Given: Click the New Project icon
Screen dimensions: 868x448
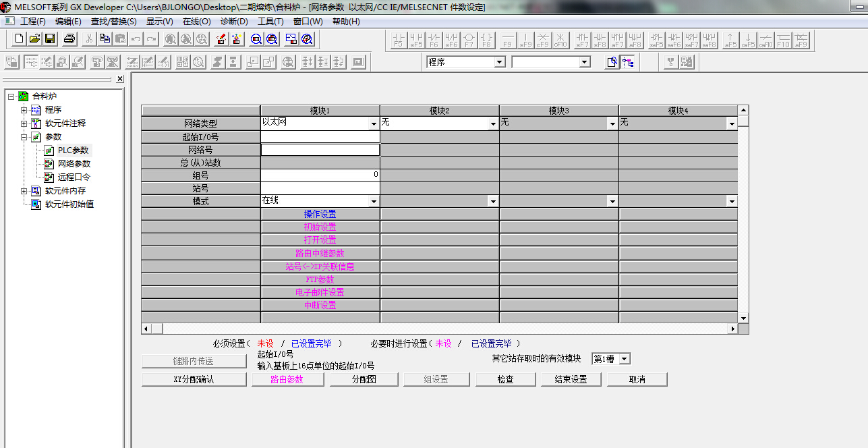Looking at the screenshot, I should tap(19, 39).
